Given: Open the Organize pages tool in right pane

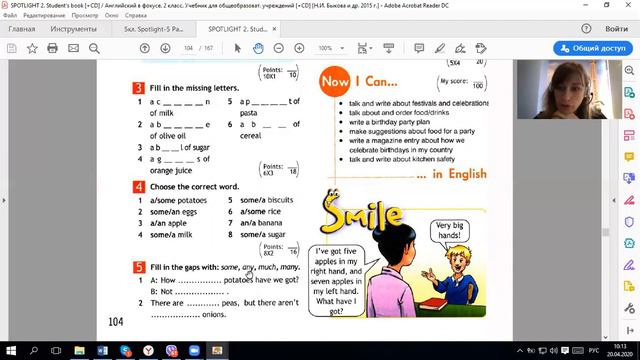Looking at the screenshot, I should pyautogui.click(x=629, y=135).
